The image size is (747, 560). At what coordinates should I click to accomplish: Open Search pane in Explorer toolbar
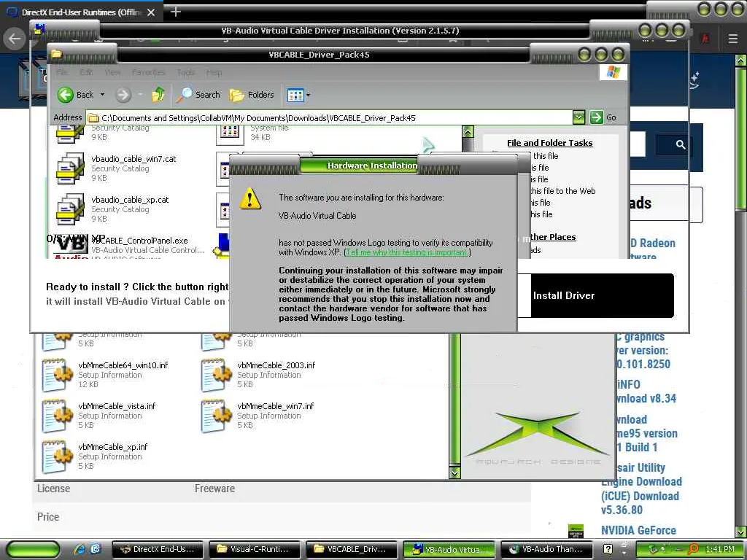pyautogui.click(x=198, y=95)
